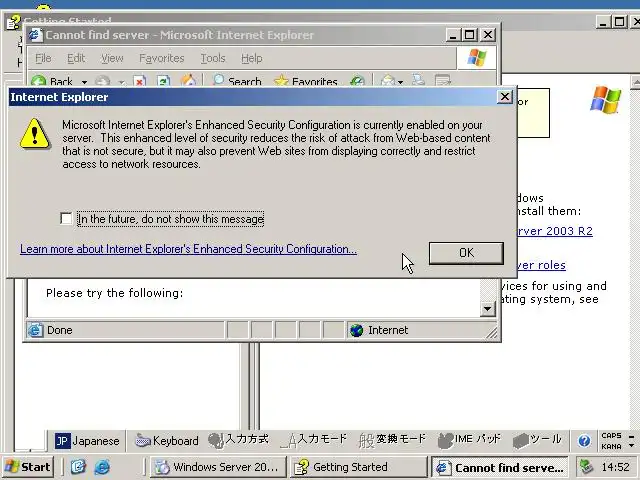Click the Done page icon in status bar
The width and height of the screenshot is (640, 480).
(35, 330)
